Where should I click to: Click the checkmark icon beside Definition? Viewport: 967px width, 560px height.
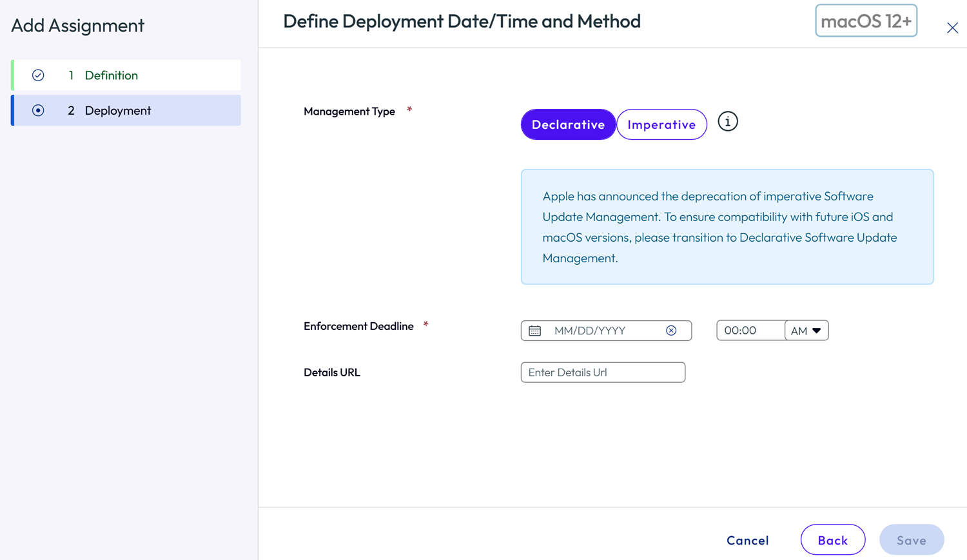(x=38, y=75)
